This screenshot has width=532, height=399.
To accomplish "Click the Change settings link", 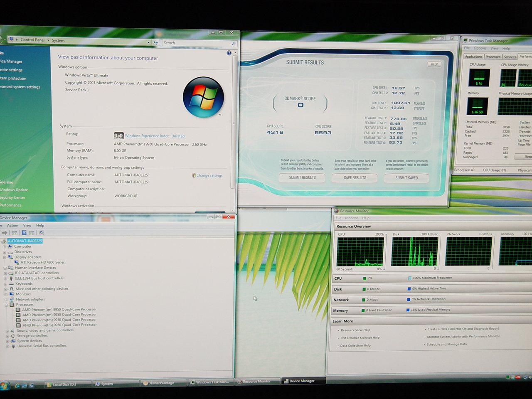I will [x=209, y=175].
